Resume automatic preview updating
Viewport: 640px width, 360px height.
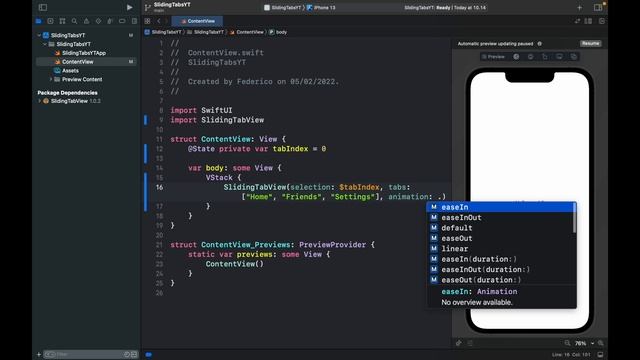(590, 44)
